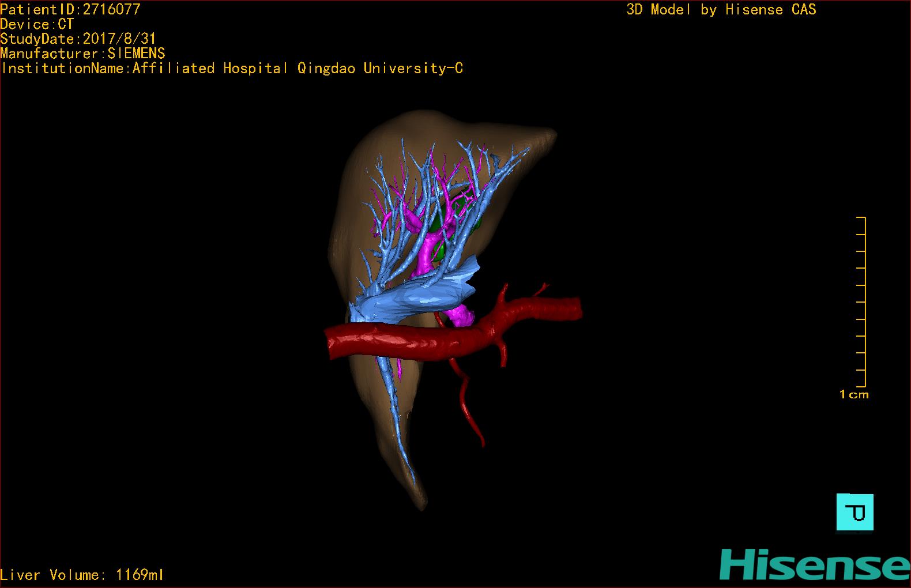Image resolution: width=911 pixels, height=588 pixels.
Task: Click the cyan orientation cube icon
Action: tap(854, 512)
